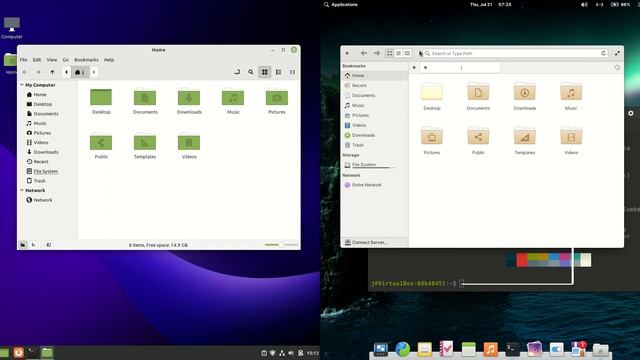Switch elementary Files to list view

click(398, 53)
